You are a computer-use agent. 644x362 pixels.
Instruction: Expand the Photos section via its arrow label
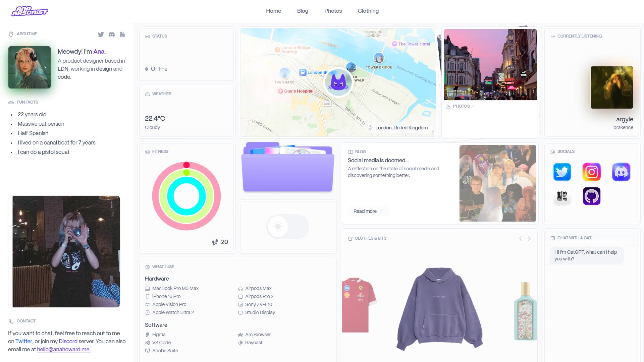point(463,106)
